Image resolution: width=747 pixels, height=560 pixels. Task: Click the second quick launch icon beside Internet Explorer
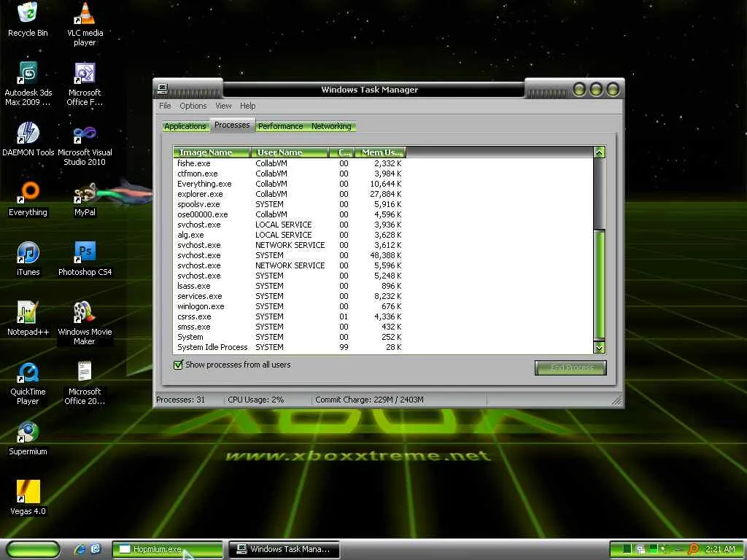[x=96, y=549]
